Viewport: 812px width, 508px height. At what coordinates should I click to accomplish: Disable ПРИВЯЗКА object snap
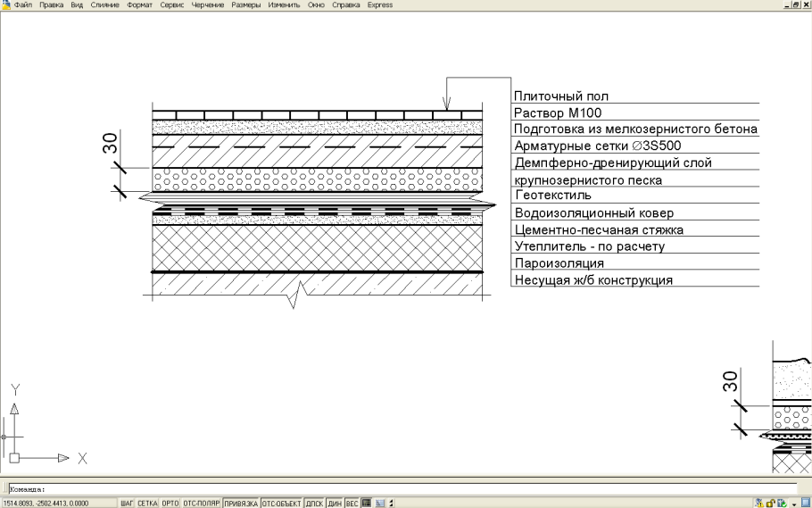coord(241,503)
